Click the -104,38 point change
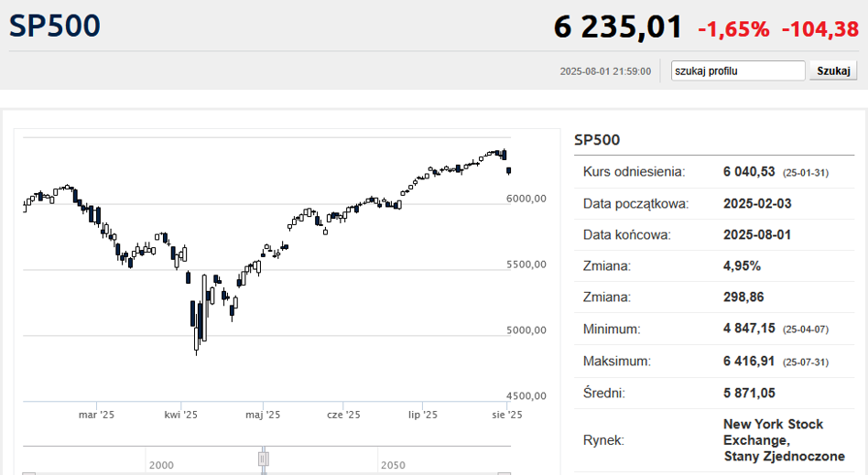 (819, 29)
